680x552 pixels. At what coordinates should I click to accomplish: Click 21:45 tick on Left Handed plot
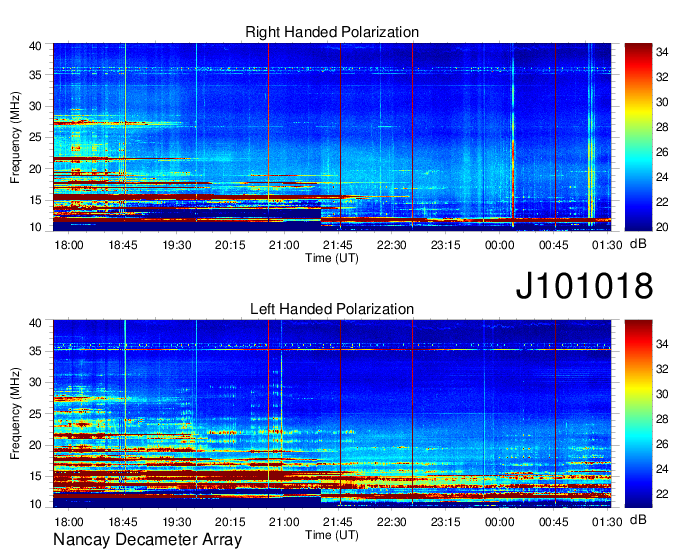(338, 522)
